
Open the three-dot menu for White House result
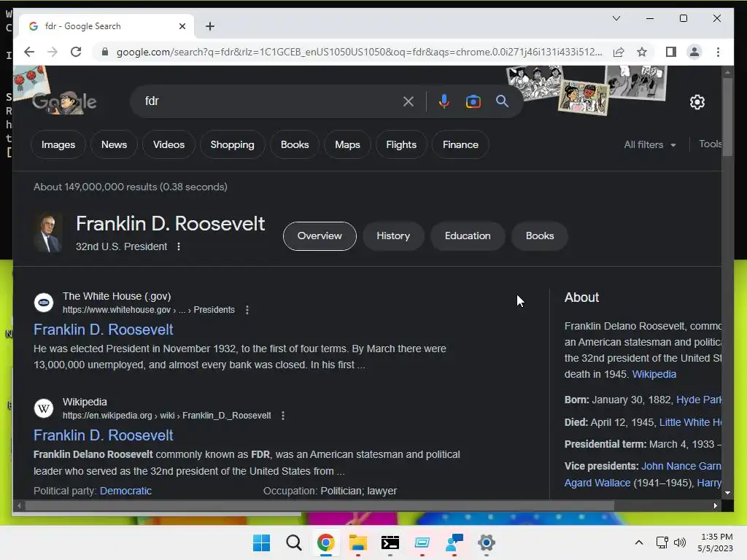247,310
